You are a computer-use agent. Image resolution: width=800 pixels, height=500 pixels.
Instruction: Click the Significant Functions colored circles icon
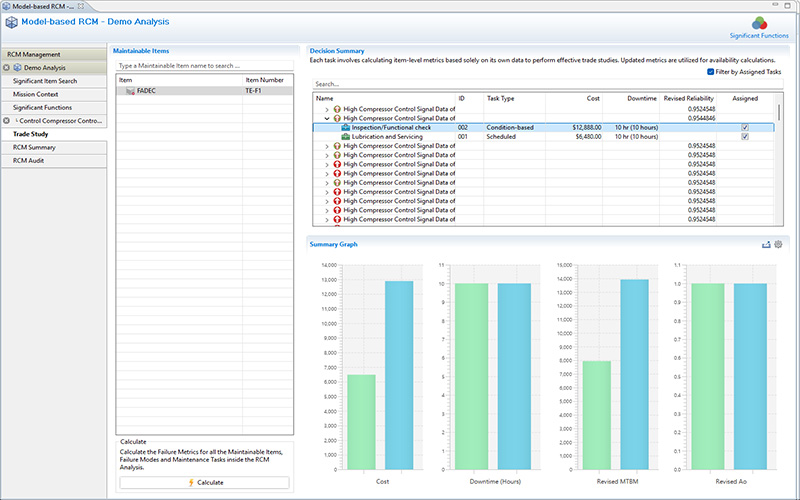[x=759, y=23]
